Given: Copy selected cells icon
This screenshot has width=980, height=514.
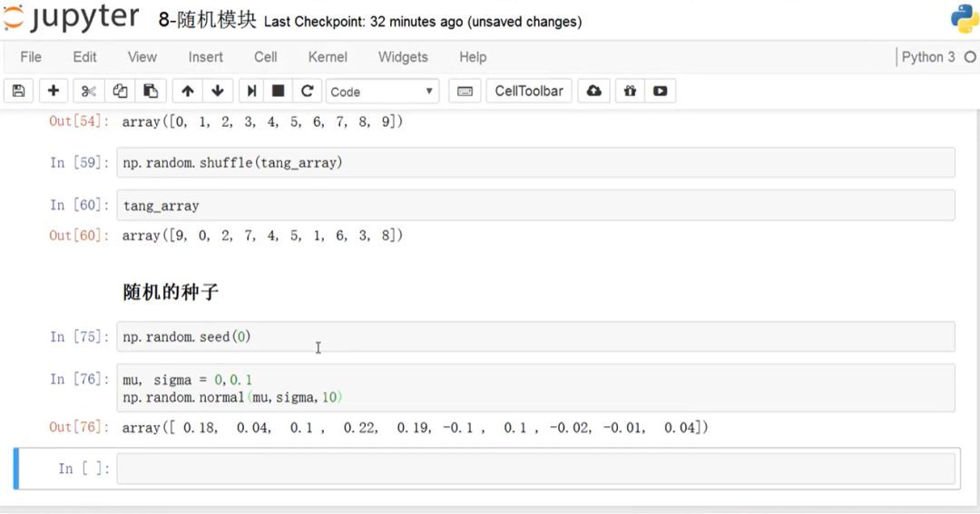Looking at the screenshot, I should (x=120, y=92).
